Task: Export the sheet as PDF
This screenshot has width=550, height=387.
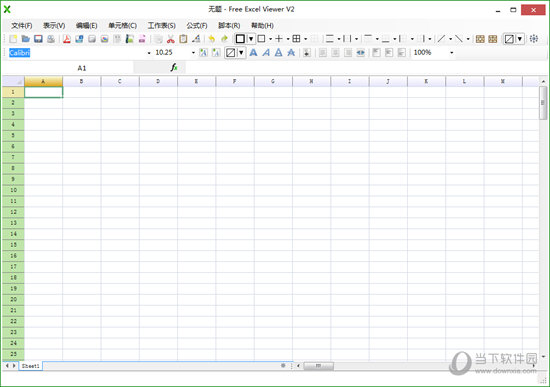Action: coord(67,39)
